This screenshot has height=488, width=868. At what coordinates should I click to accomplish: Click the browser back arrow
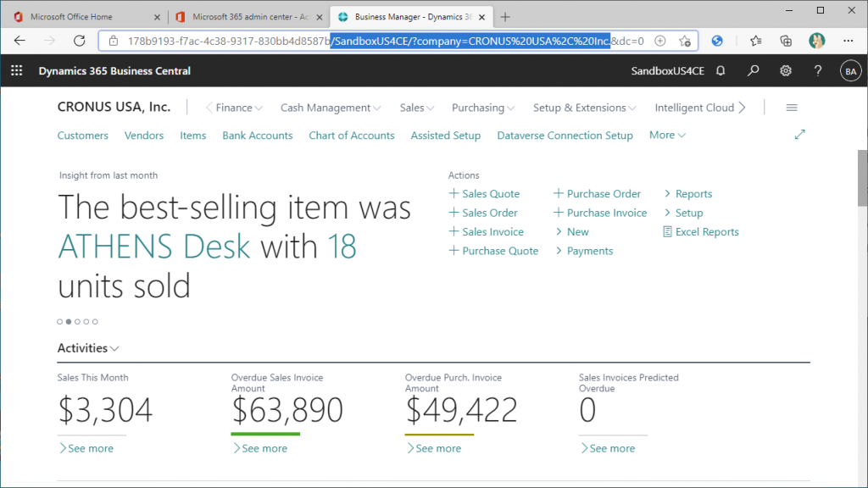[20, 41]
